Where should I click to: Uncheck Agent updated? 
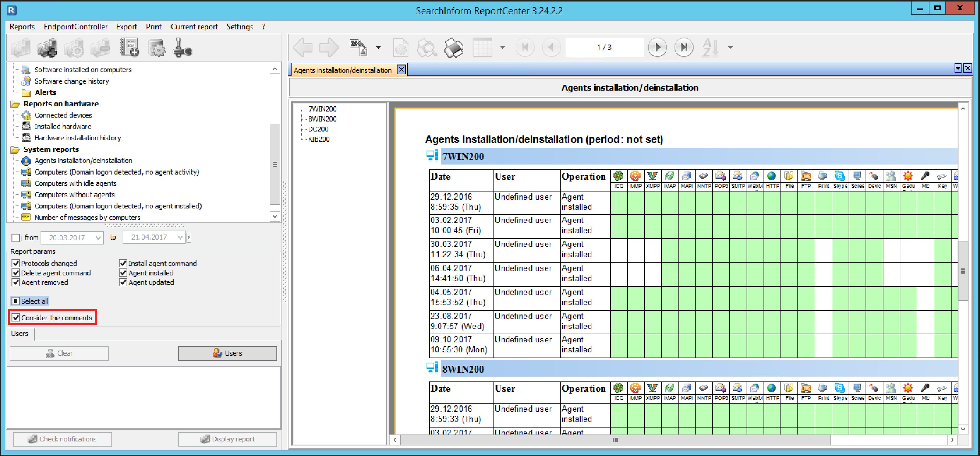pyautogui.click(x=123, y=282)
